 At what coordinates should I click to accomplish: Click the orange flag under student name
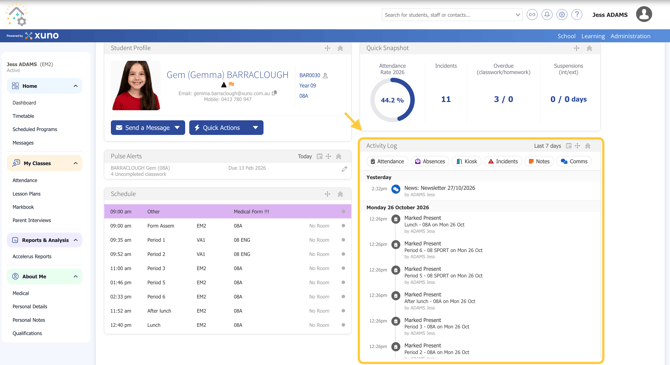[231, 85]
